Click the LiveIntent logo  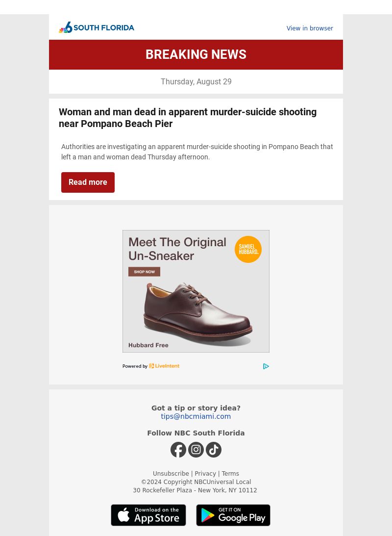pos(164,366)
